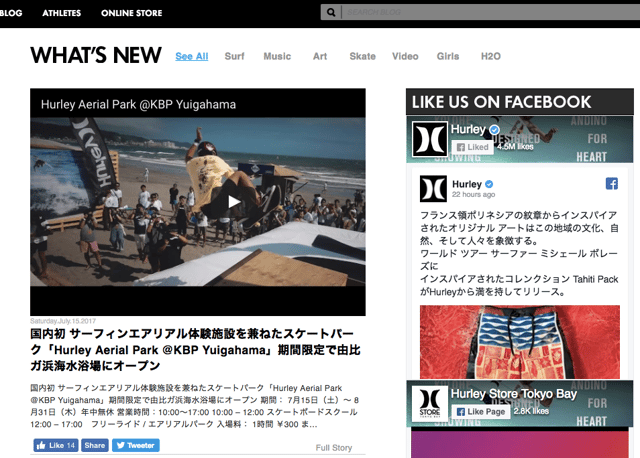Click the Facebook Share button
The height and width of the screenshot is (458, 640).
click(x=95, y=445)
